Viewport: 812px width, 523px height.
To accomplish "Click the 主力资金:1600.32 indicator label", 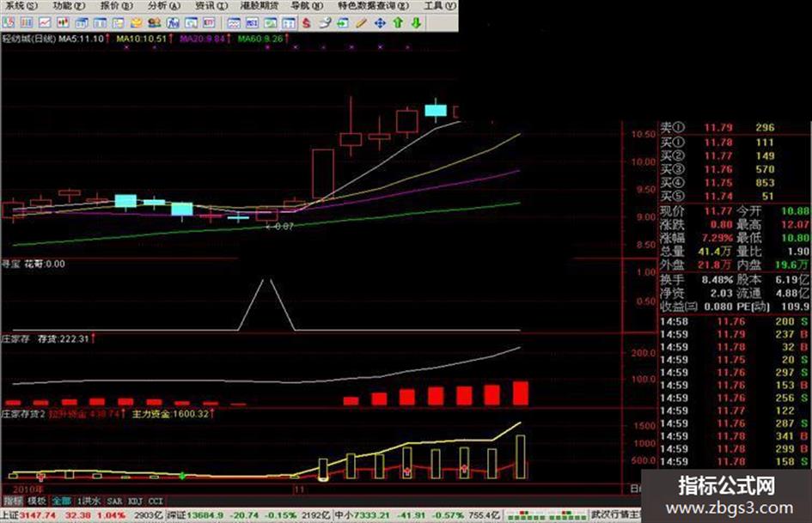I will [x=173, y=414].
